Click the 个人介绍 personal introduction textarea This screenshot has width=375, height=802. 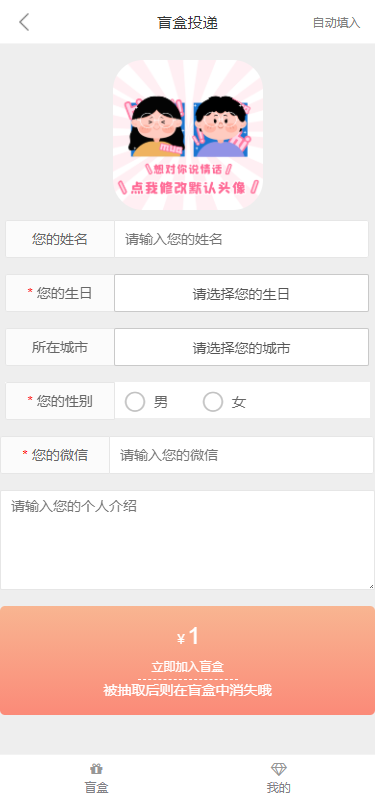point(187,540)
